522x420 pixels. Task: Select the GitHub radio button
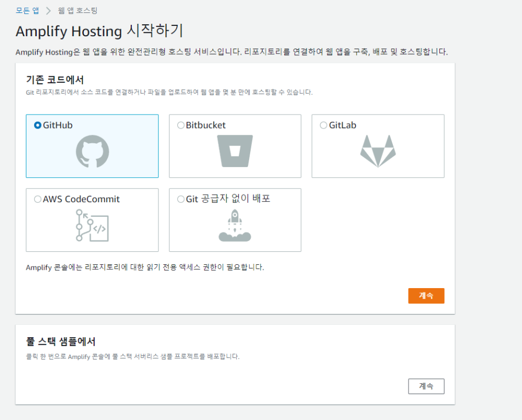[38, 125]
